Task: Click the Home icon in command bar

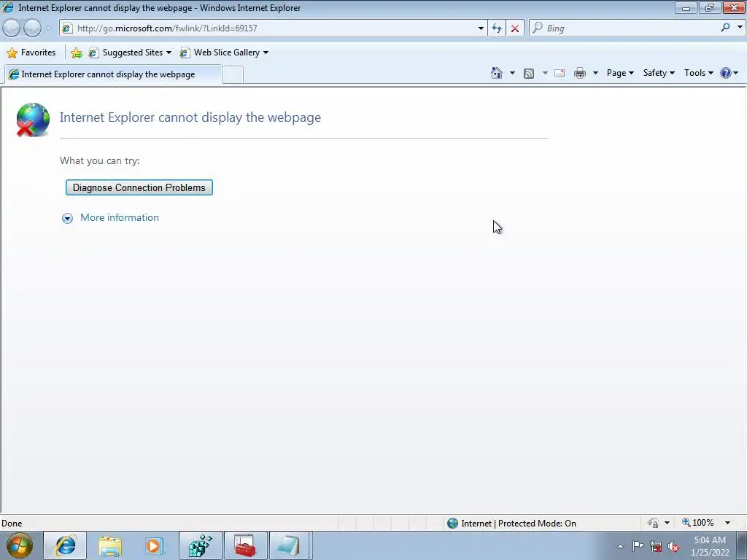Action: [x=496, y=73]
